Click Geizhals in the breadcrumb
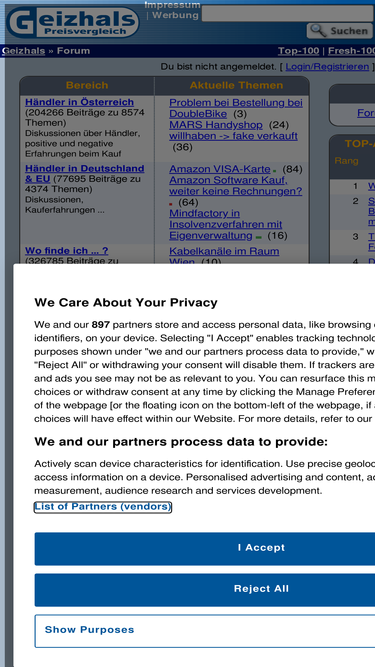The width and height of the screenshot is (375, 667). click(23, 51)
